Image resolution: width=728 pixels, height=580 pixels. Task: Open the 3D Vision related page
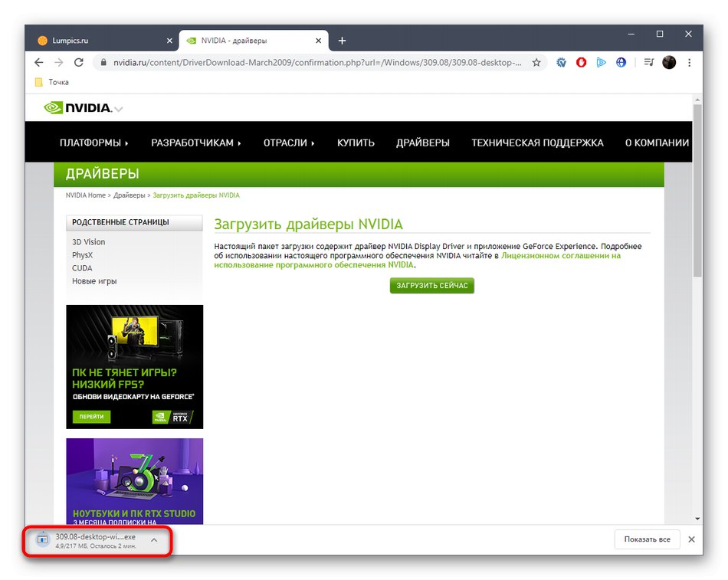tap(88, 242)
